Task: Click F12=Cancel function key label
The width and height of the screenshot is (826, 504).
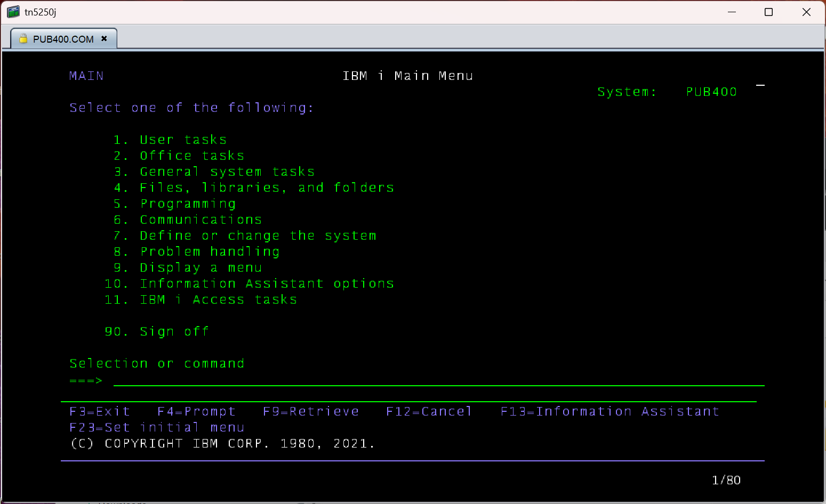Action: (x=429, y=411)
